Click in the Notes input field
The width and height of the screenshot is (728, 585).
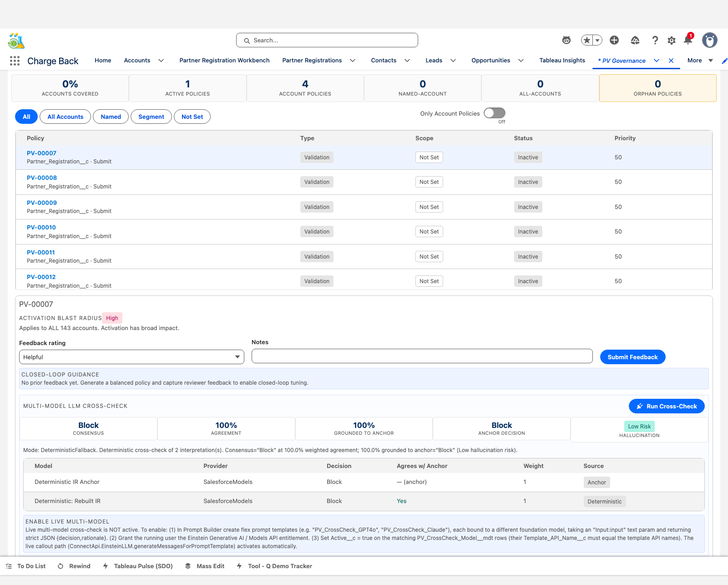click(x=422, y=356)
